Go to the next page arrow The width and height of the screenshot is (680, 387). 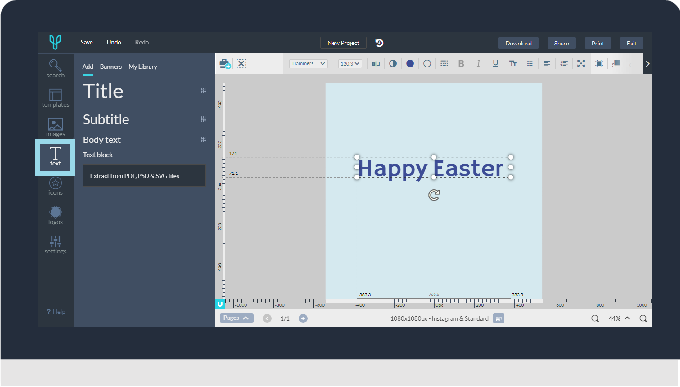(303, 318)
